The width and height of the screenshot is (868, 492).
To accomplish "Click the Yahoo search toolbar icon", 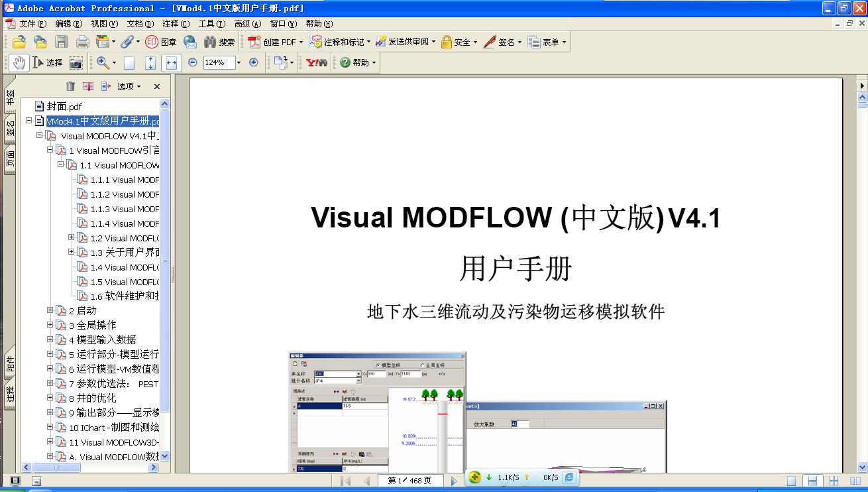I will (316, 62).
